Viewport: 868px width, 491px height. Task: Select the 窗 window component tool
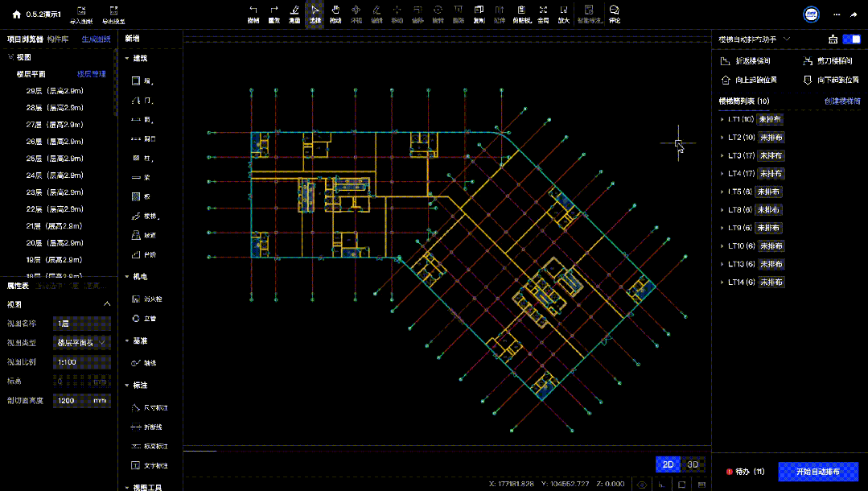tap(142, 119)
